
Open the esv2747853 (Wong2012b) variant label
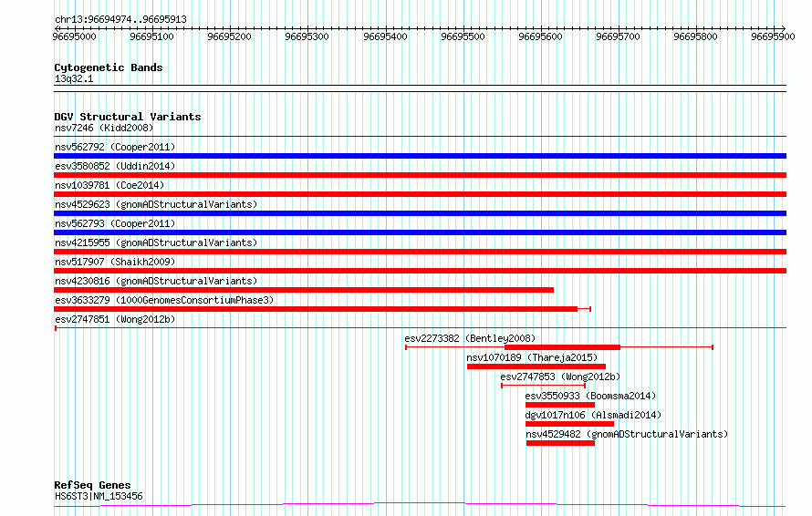point(560,377)
